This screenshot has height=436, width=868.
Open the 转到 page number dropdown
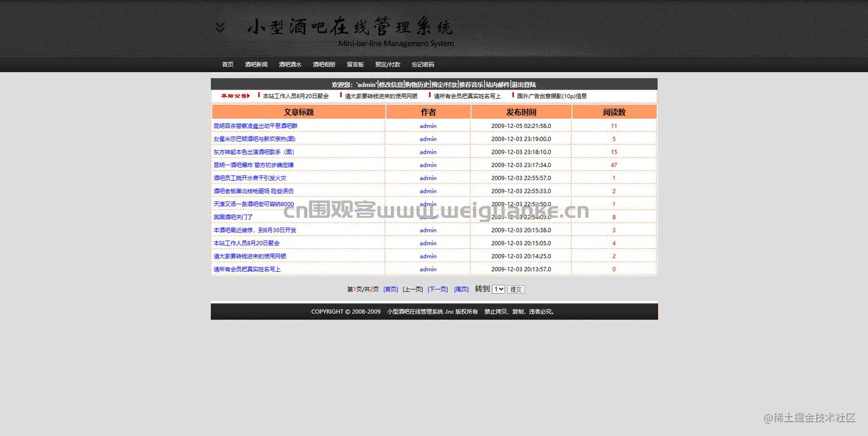[498, 289]
